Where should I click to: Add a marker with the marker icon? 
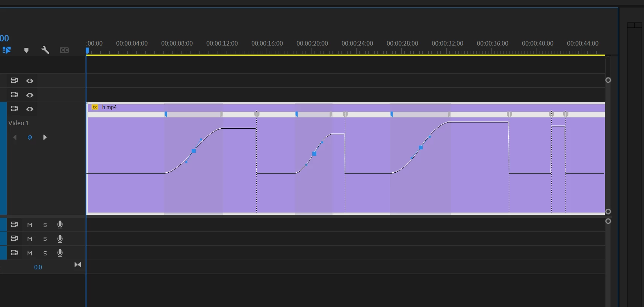tap(26, 50)
